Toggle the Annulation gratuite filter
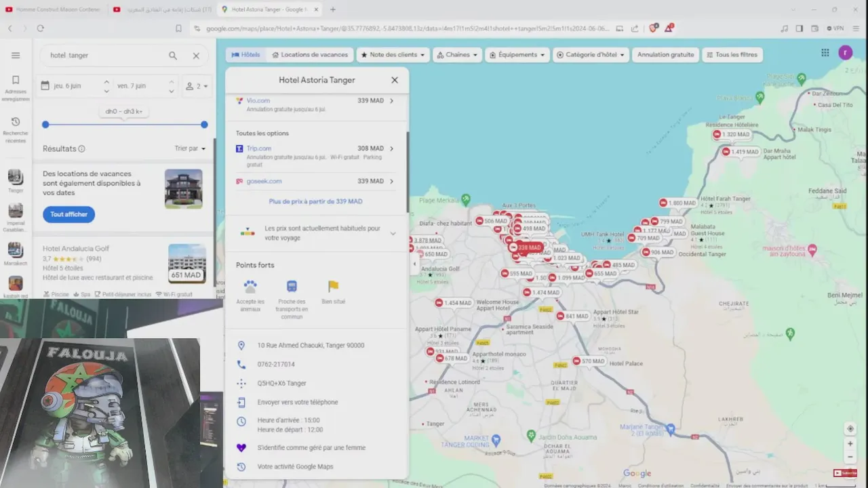Image resolution: width=868 pixels, height=488 pixels. click(x=666, y=55)
